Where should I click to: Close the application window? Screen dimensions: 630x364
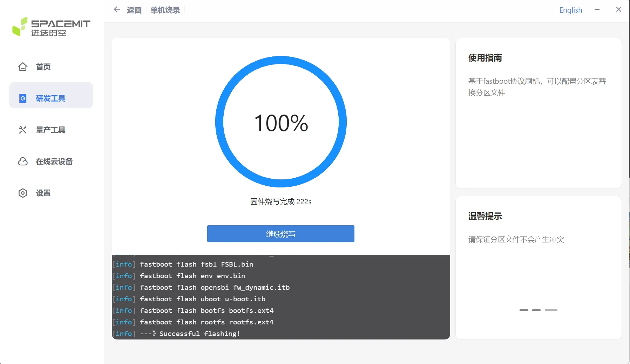618,10
